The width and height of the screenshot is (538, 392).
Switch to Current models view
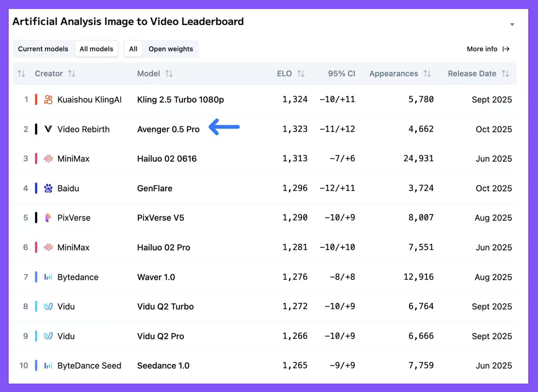(x=43, y=49)
